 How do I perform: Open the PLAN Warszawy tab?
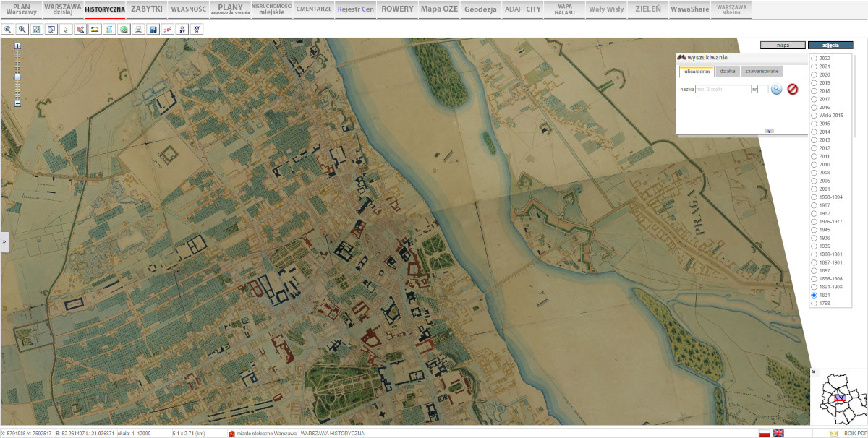click(x=22, y=9)
